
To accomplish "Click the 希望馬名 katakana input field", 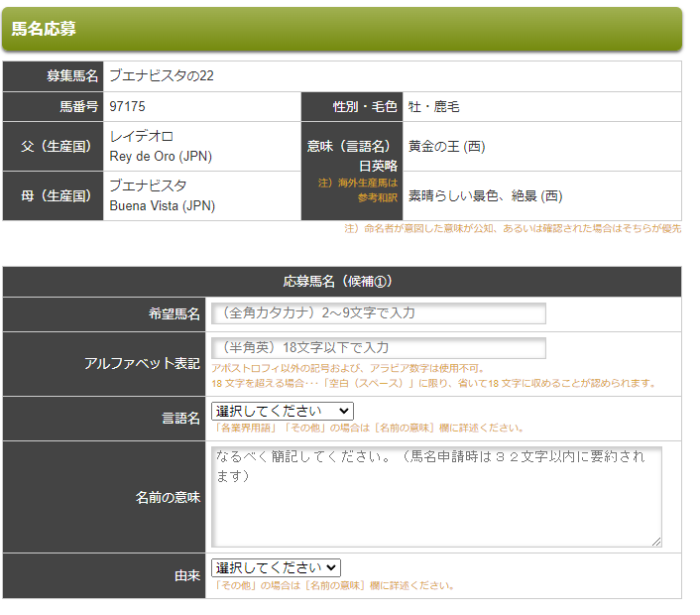I will coord(378,313).
